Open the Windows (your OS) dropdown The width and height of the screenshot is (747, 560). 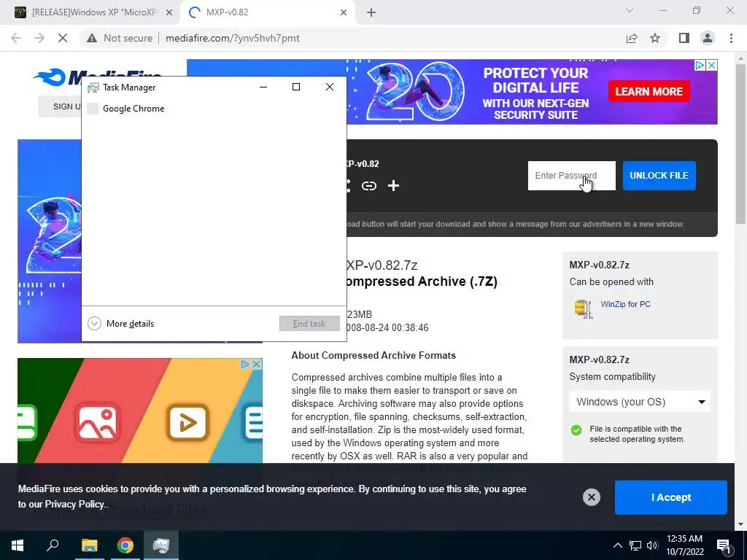tap(639, 402)
